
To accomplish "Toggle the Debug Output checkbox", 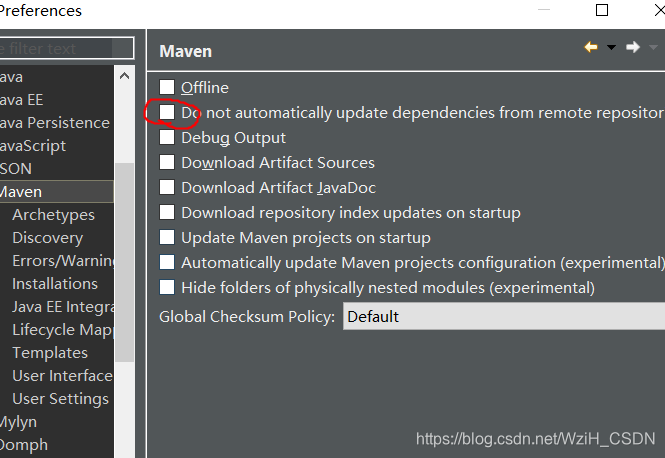I will [167, 137].
